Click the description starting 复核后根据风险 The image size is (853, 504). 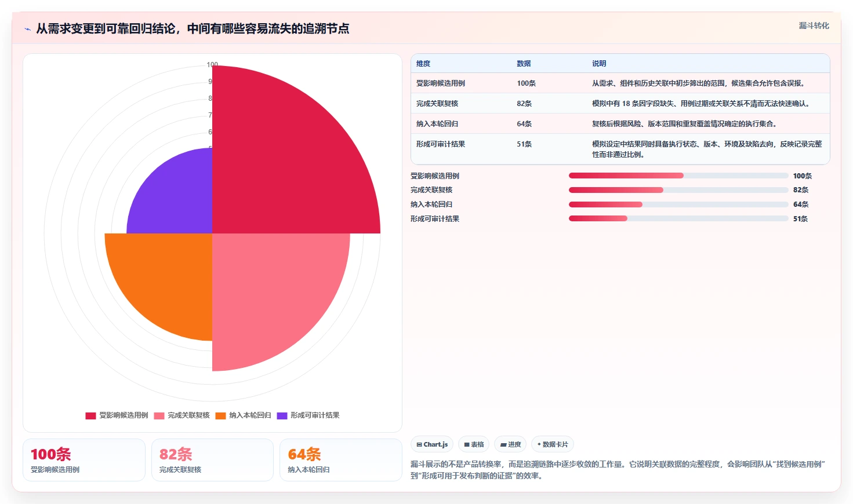[685, 124]
